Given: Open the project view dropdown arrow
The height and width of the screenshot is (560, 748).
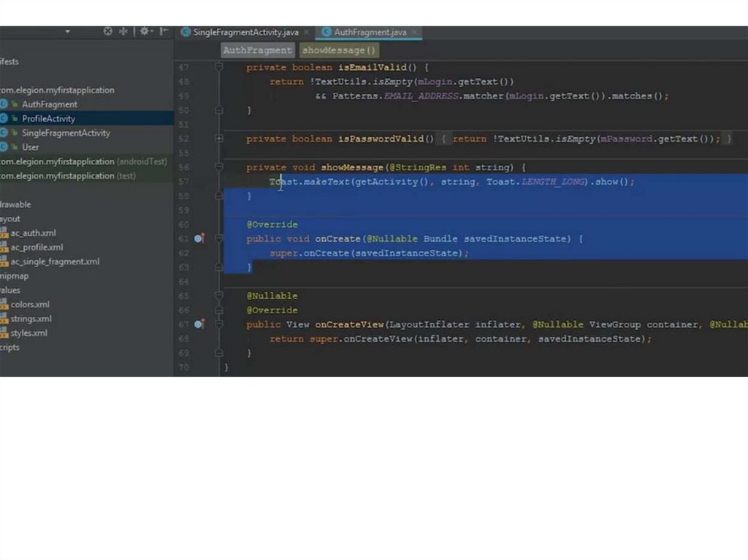Looking at the screenshot, I should click(x=68, y=32).
